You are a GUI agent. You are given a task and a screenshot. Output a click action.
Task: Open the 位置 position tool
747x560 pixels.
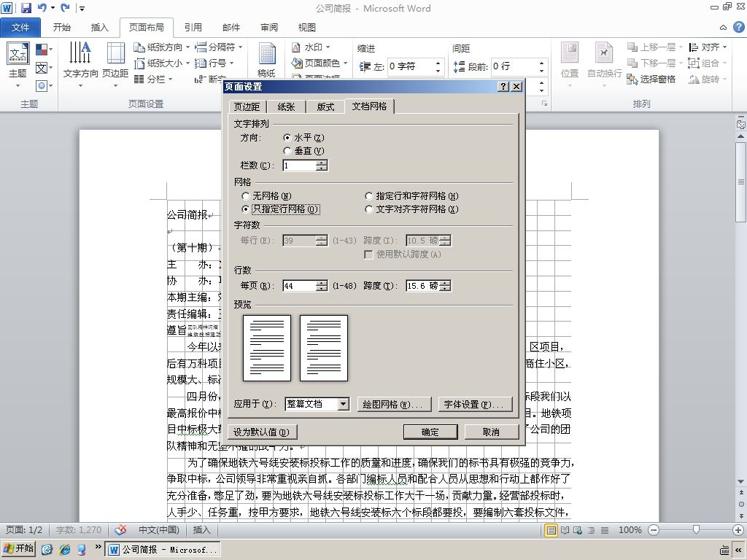click(570, 65)
